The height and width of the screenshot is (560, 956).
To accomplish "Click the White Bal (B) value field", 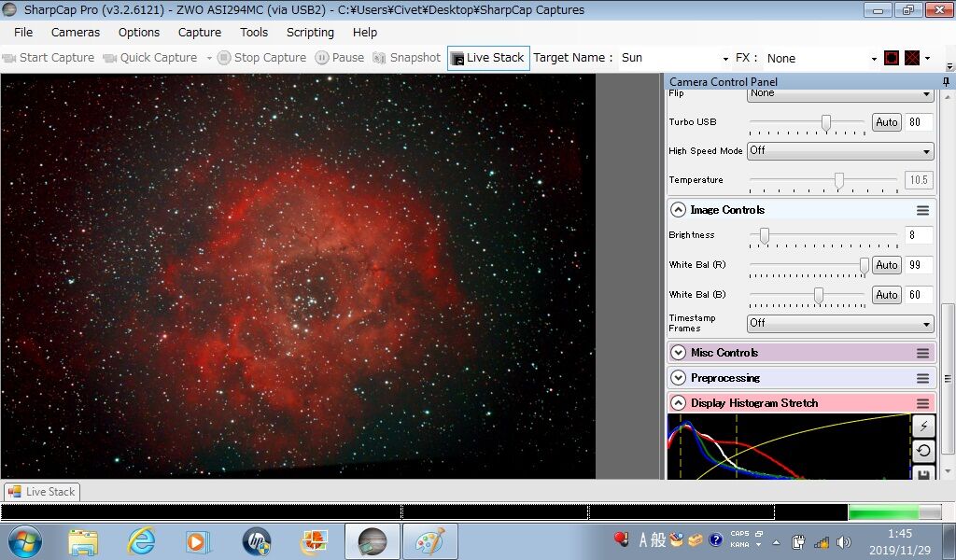I will [x=919, y=295].
